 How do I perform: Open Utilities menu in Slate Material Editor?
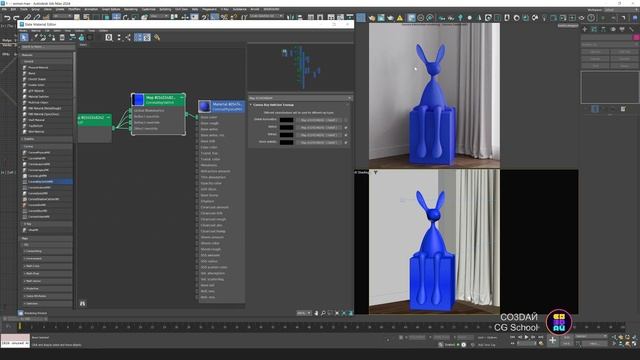coord(103,31)
